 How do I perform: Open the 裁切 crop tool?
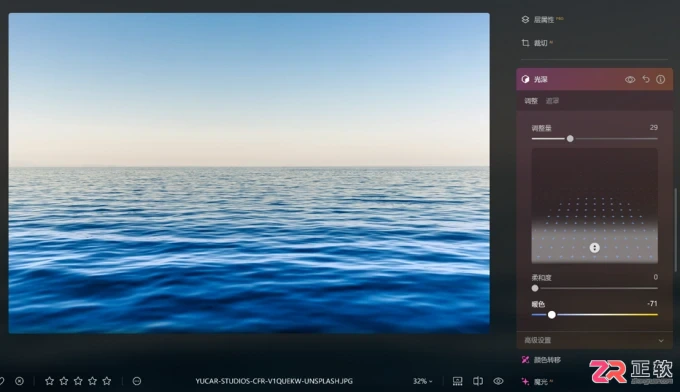(x=537, y=43)
